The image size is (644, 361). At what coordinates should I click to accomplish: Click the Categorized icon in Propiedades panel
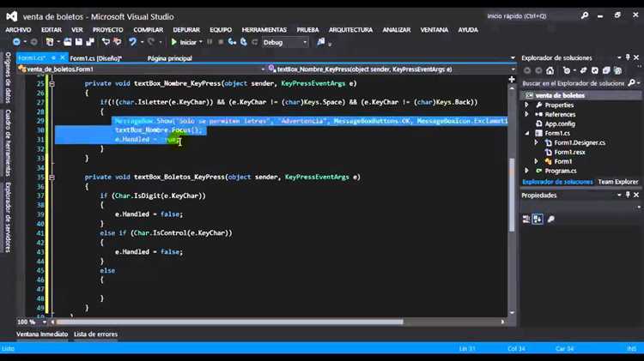click(526, 219)
